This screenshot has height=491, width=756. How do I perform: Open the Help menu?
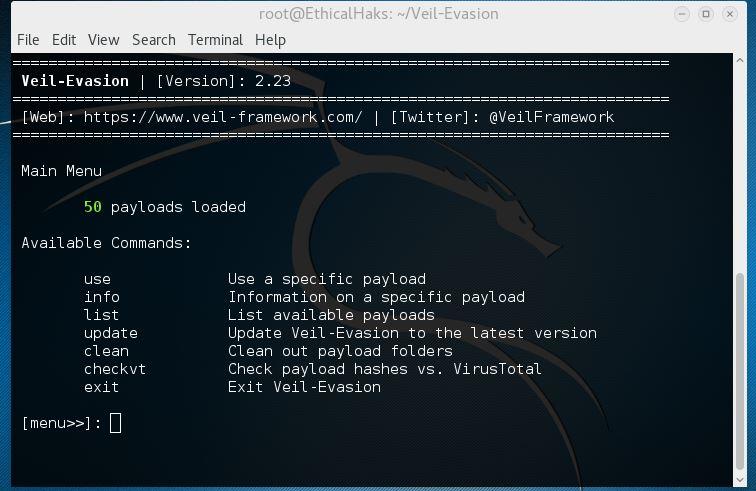point(270,40)
